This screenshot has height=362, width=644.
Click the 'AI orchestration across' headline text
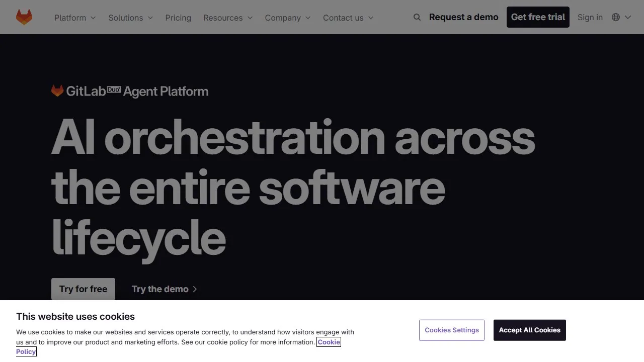[293, 137]
